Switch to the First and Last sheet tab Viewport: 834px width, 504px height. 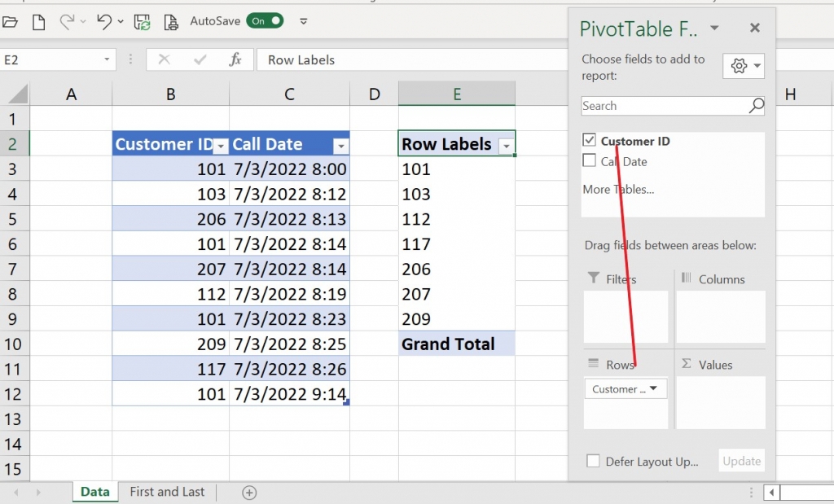click(x=166, y=492)
